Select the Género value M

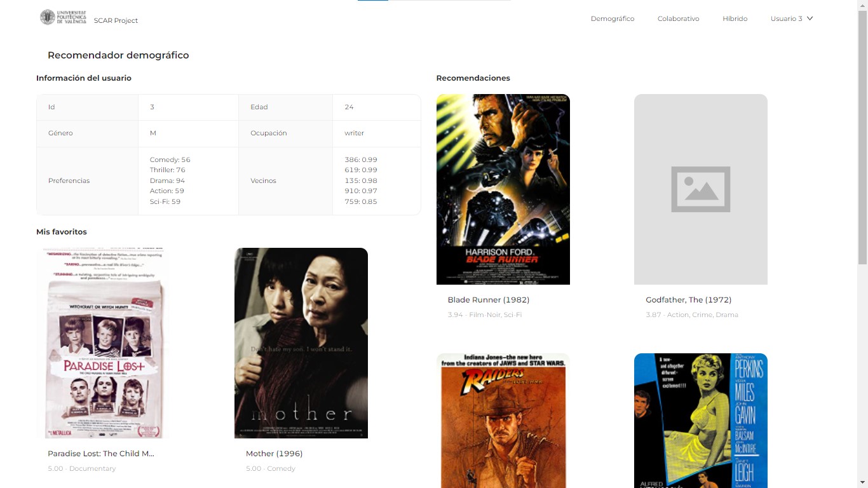click(x=153, y=133)
